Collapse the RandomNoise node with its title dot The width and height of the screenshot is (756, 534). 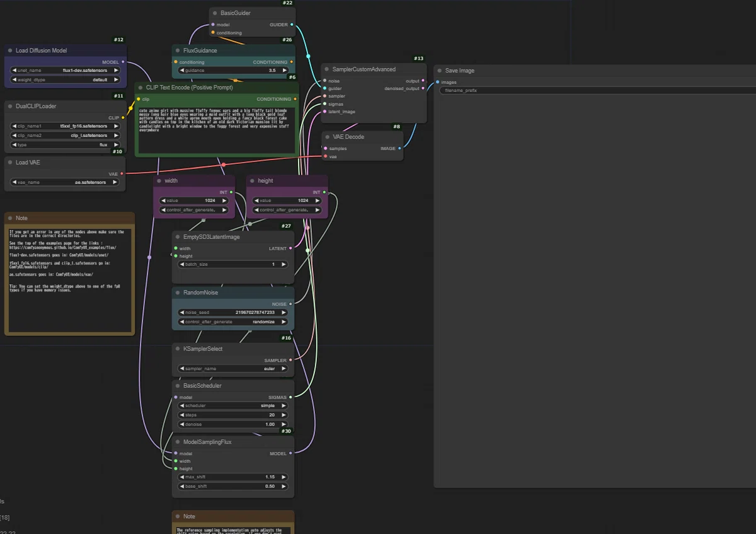click(178, 293)
